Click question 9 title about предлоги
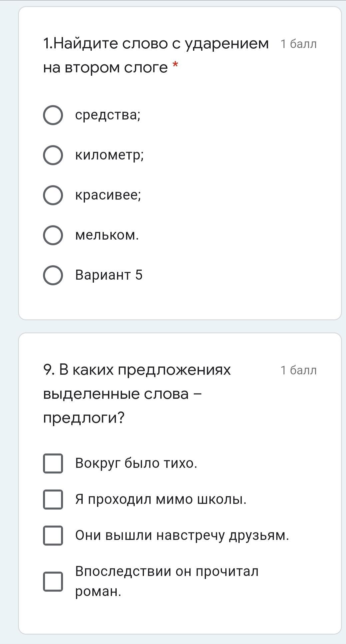The image size is (346, 644). [x=137, y=394]
